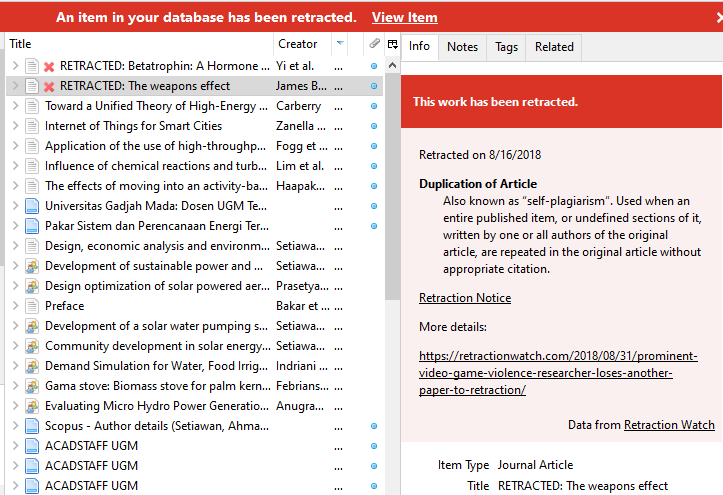Click the Item Type value Journal Article
This screenshot has height=495, width=723.
click(535, 465)
